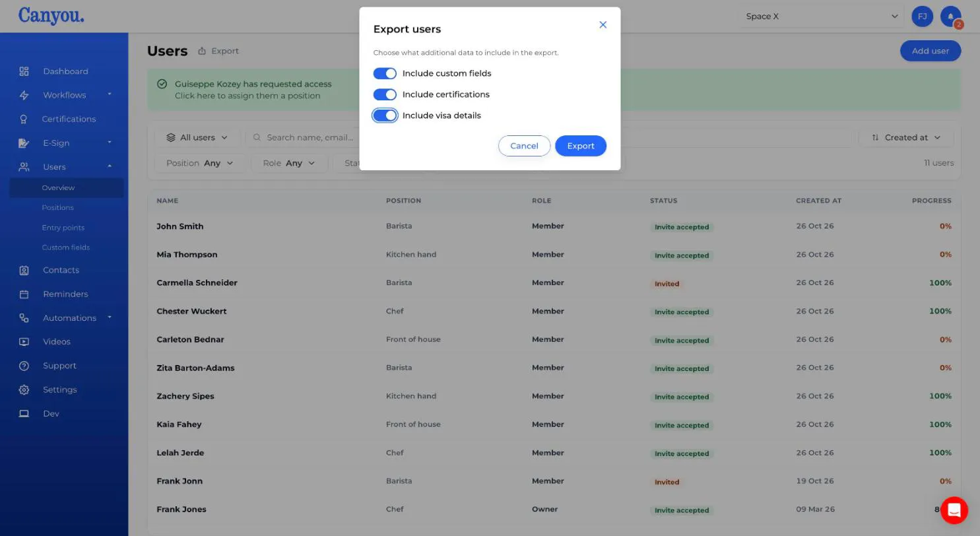Click the Workflows lightning icon
This screenshot has height=536, width=980.
[x=24, y=95]
